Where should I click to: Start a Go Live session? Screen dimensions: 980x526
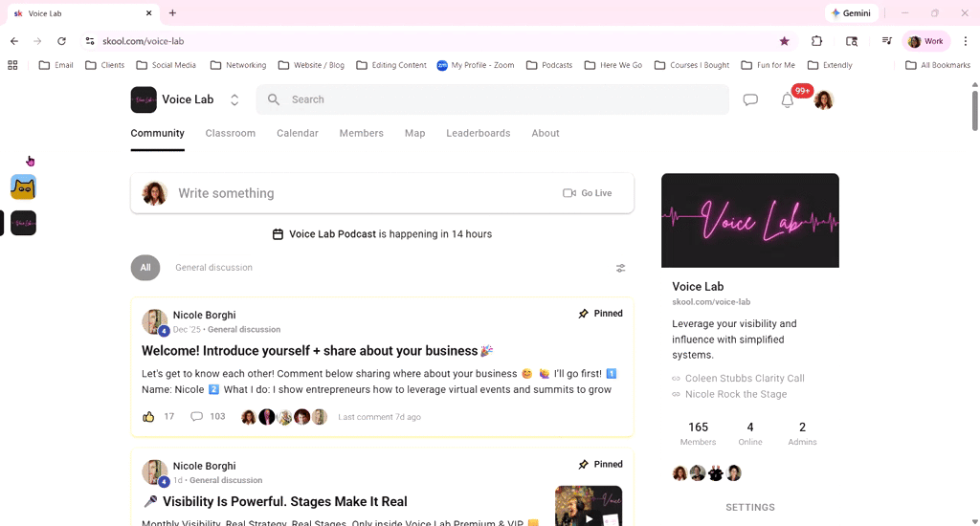click(588, 193)
